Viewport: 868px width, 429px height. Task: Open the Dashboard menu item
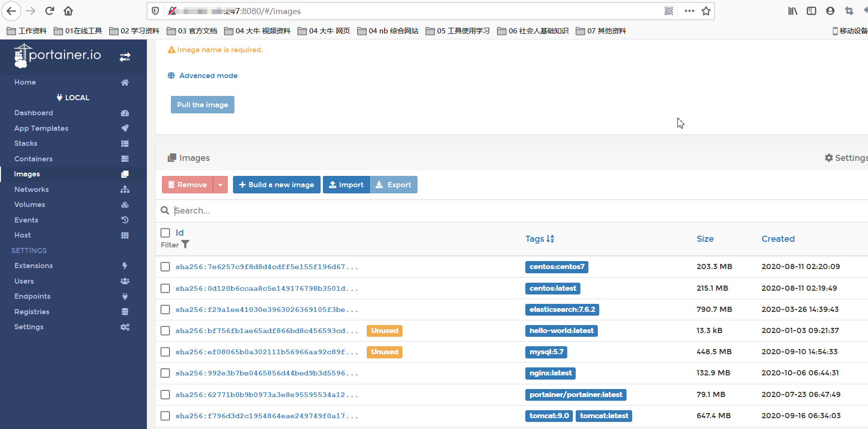[34, 113]
